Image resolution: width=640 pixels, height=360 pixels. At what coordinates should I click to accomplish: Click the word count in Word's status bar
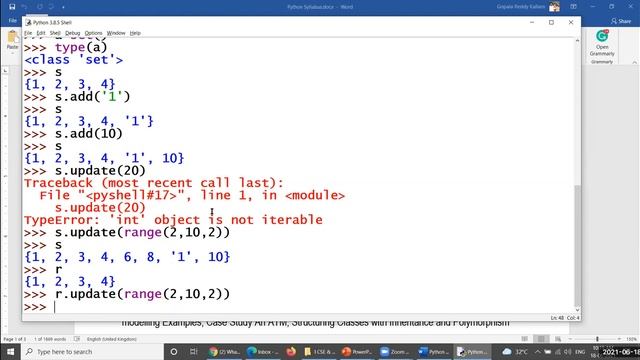[x=50, y=339]
